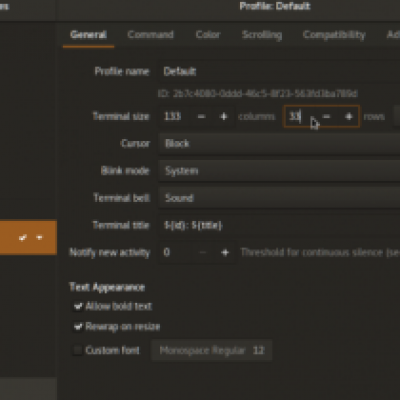Decrease terminal rows with minus button

click(x=327, y=116)
